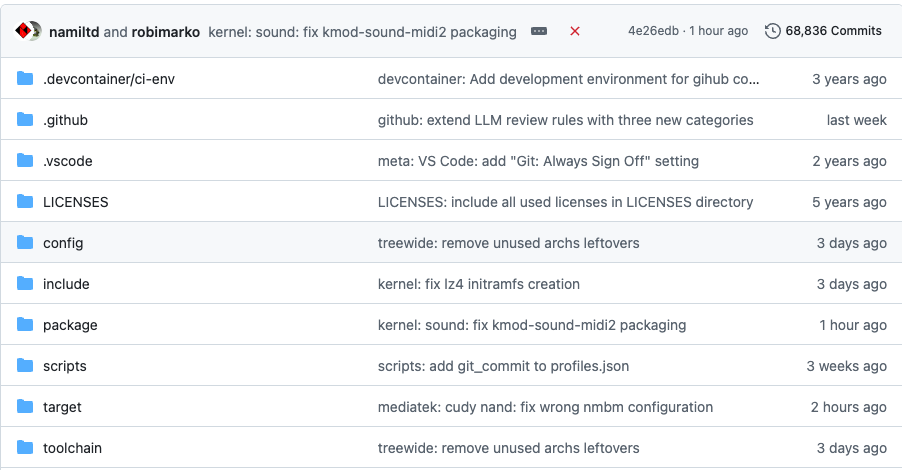Click '5 years ago' in LICENSES row

tap(849, 202)
